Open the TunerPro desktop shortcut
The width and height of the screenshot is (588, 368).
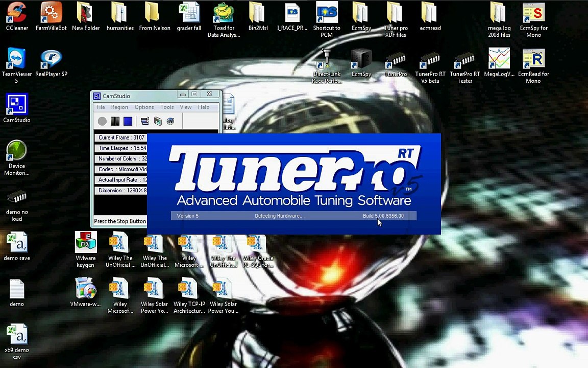pos(396,63)
